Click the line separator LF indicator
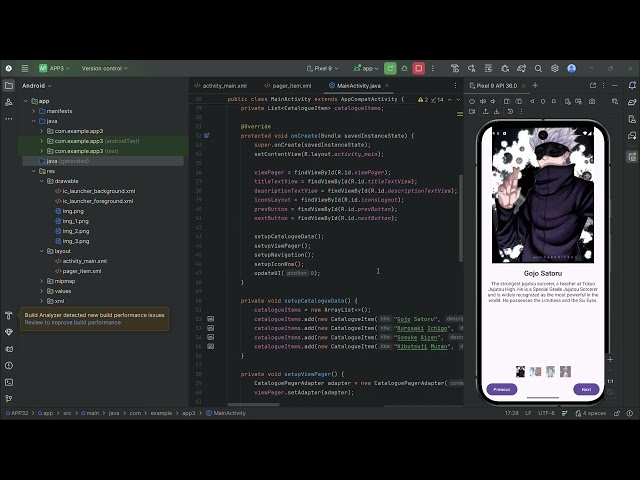This screenshot has width=640, height=480. (x=528, y=413)
